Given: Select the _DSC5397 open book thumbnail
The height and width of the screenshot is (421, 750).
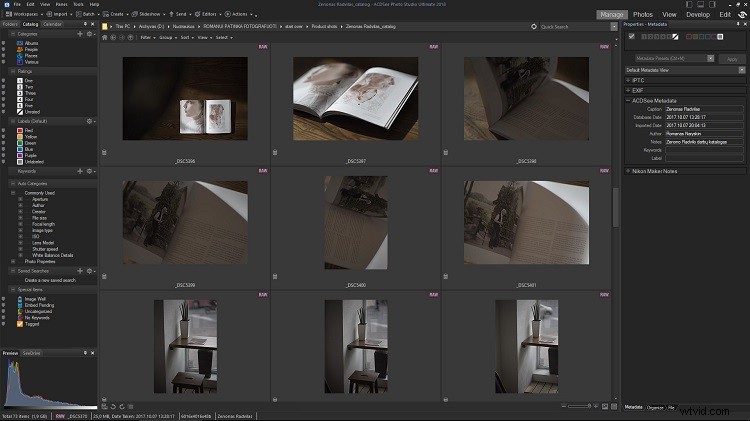Looking at the screenshot, I should point(355,99).
